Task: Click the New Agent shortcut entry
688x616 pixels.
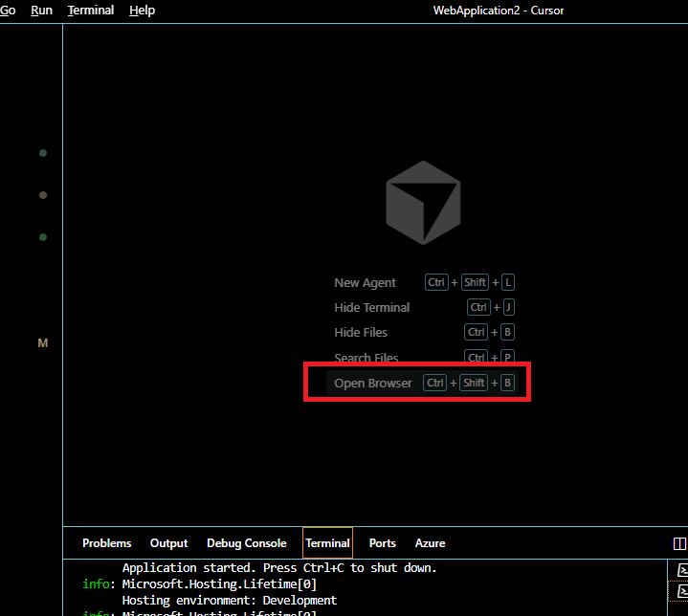Action: [424, 282]
